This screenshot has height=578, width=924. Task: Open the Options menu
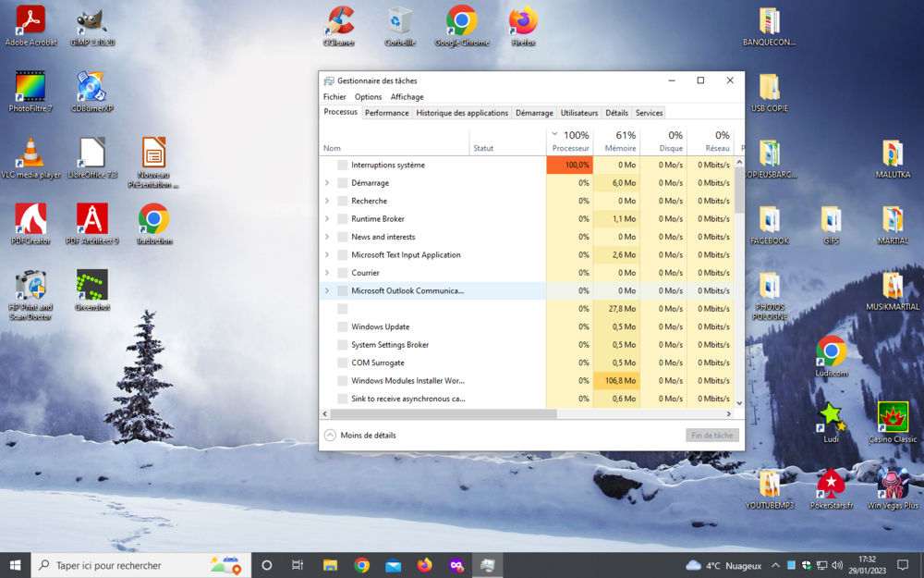[368, 97]
